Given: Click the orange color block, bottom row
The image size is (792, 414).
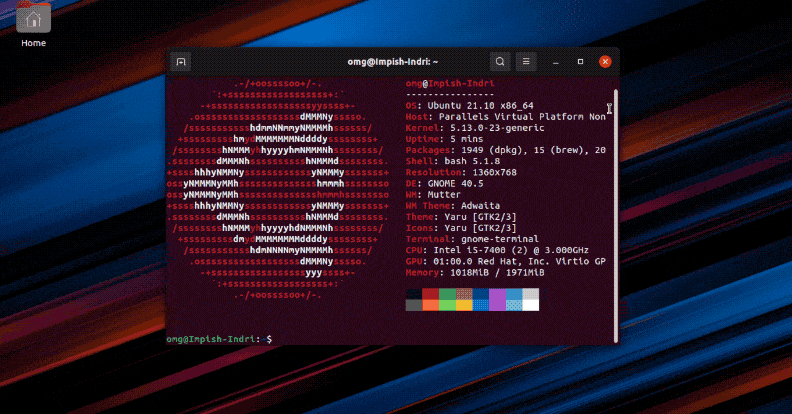Looking at the screenshot, I should tap(430, 305).
